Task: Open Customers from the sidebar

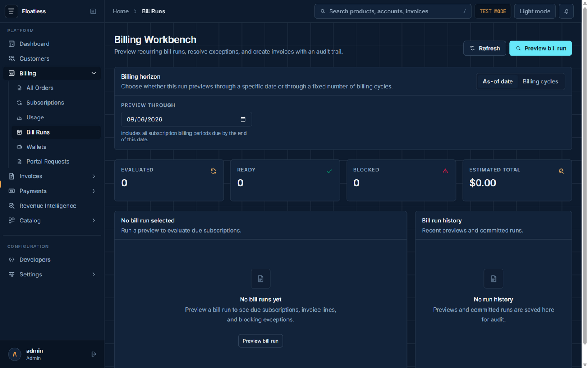Action: tap(52, 58)
